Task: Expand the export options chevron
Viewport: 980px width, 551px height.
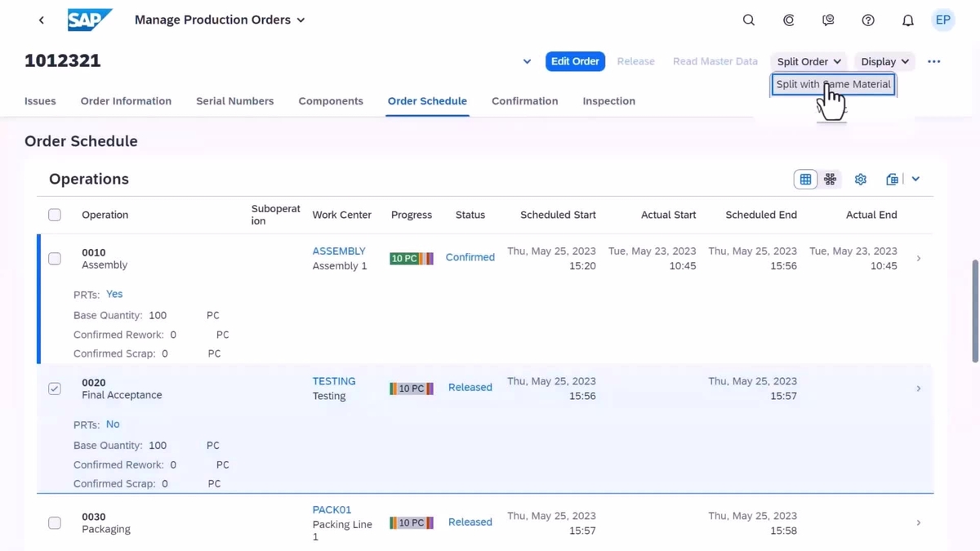Action: pyautogui.click(x=915, y=179)
